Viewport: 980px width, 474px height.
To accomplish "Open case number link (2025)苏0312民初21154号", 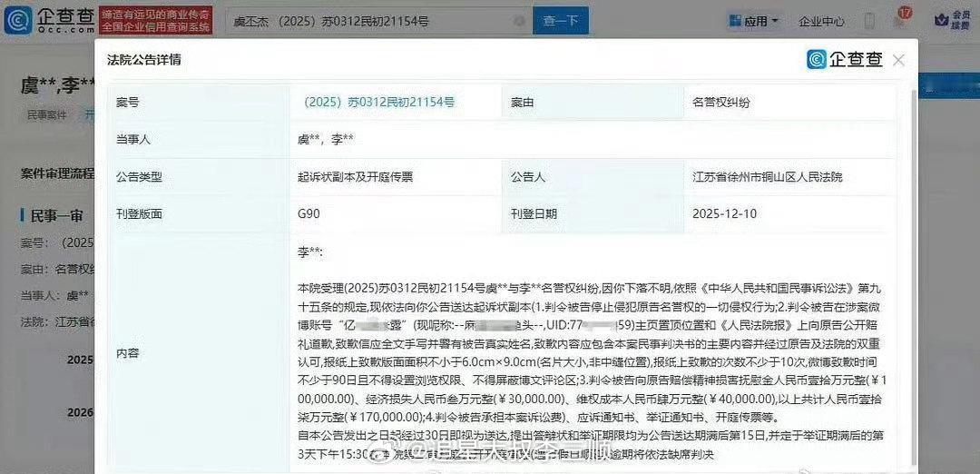I will (378, 102).
